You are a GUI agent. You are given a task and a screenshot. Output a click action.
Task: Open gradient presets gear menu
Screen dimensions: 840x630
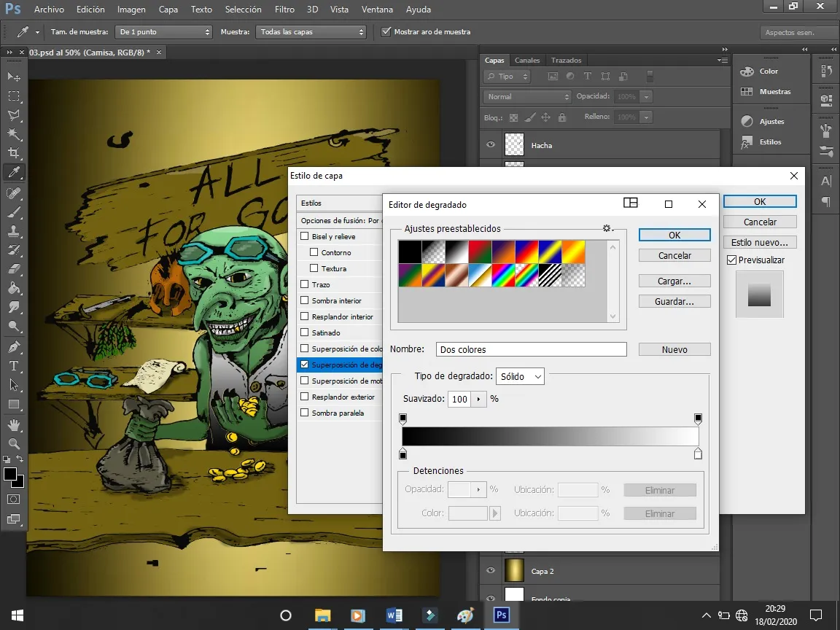607,229
